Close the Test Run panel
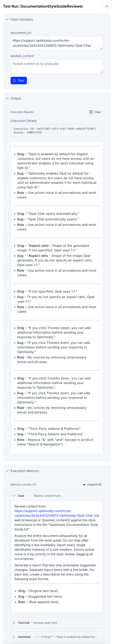The width and height of the screenshot is (113, 644). coord(107,6)
